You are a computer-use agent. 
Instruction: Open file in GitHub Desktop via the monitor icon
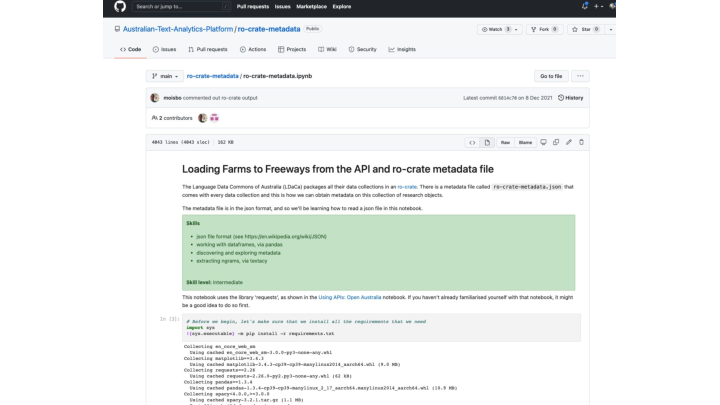pos(543,143)
